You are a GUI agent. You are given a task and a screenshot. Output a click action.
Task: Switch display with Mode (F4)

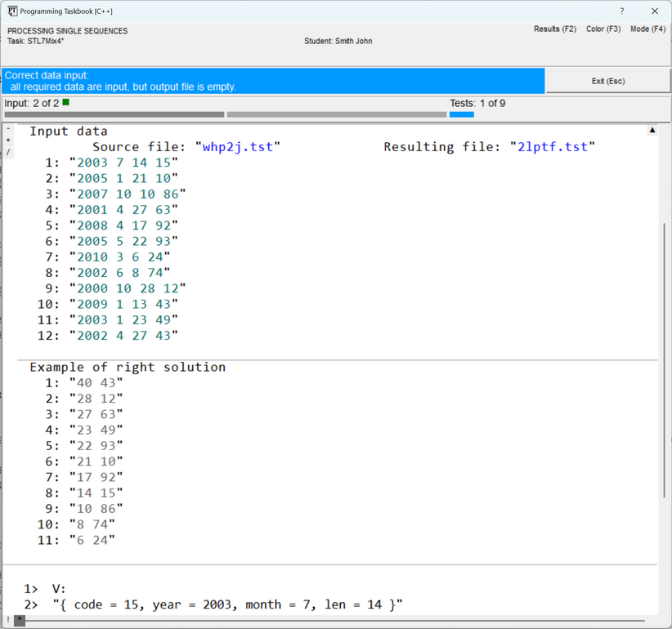coord(647,29)
